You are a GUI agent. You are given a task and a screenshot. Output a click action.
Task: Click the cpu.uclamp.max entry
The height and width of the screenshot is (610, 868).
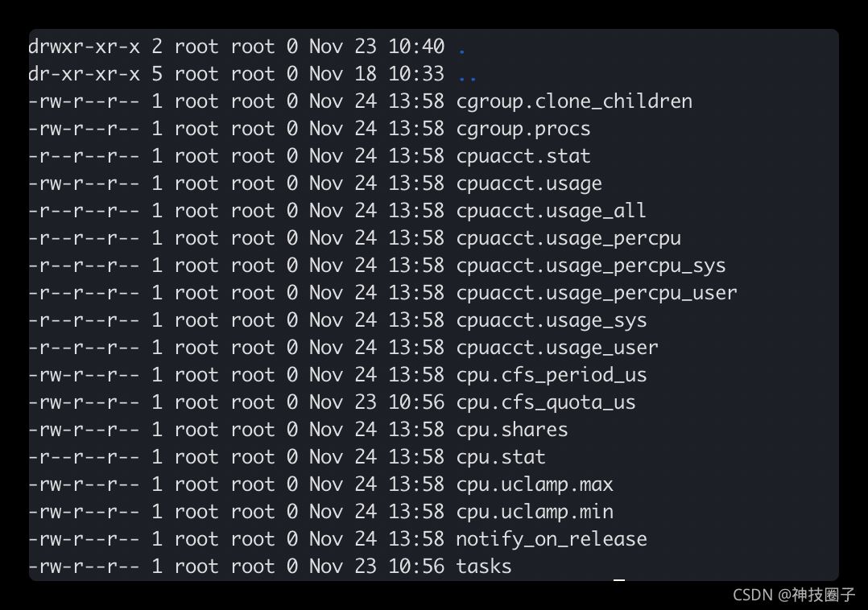pyautogui.click(x=534, y=484)
